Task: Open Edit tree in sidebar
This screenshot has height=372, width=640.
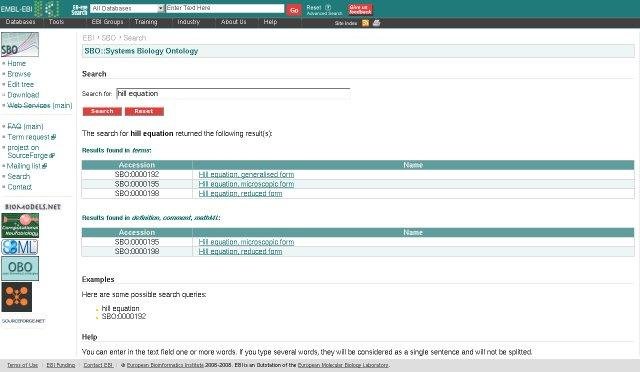Action: click(x=20, y=85)
